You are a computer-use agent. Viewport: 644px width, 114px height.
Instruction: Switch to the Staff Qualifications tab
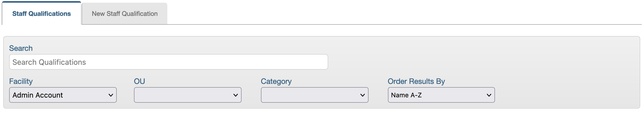tap(41, 14)
